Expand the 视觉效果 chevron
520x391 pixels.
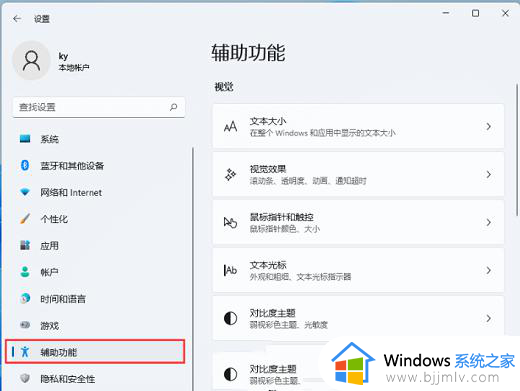click(488, 174)
